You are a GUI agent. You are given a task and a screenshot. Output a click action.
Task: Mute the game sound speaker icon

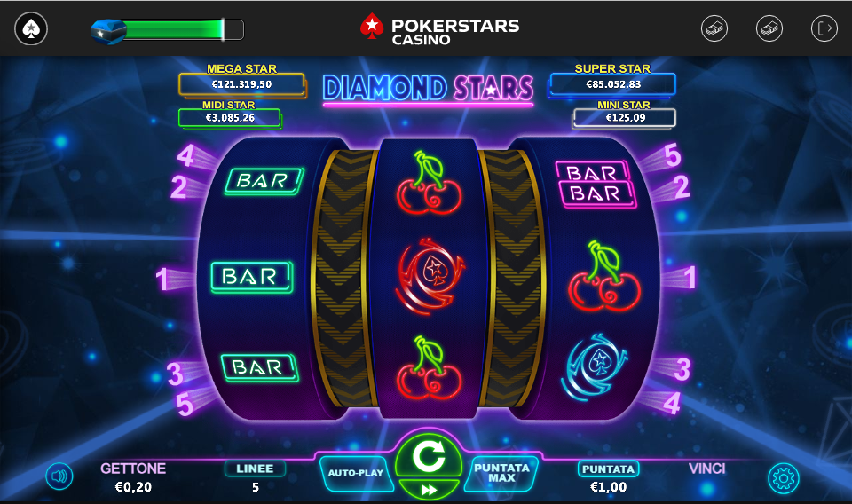[x=59, y=476]
